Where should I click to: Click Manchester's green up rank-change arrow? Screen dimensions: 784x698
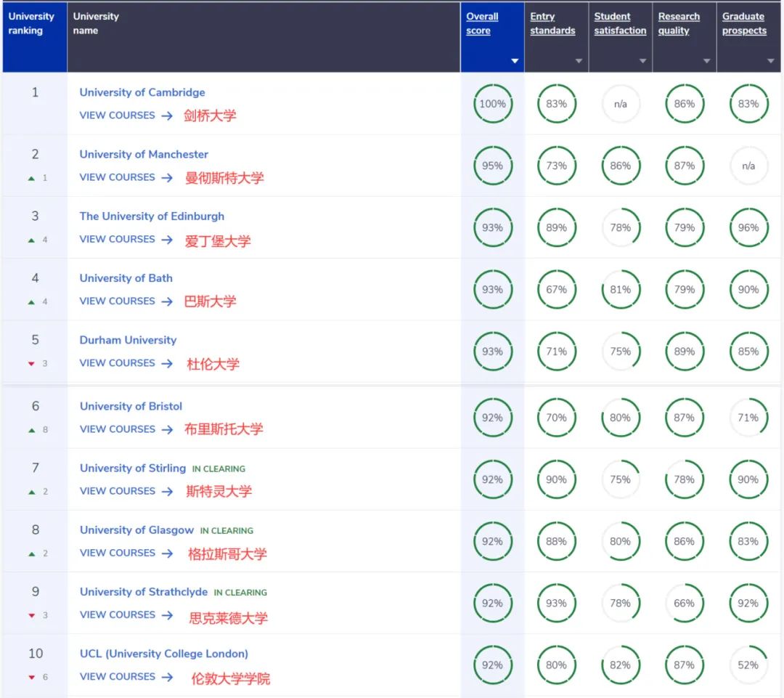[31, 178]
